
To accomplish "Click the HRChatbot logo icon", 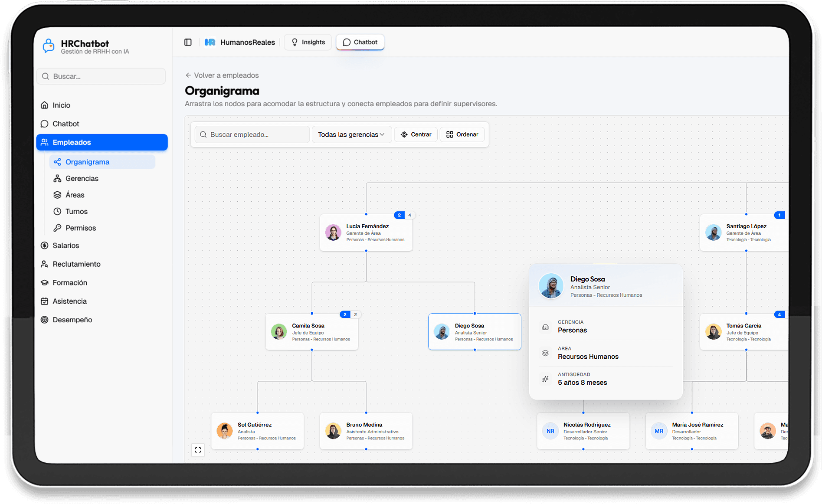I will 49,46.
